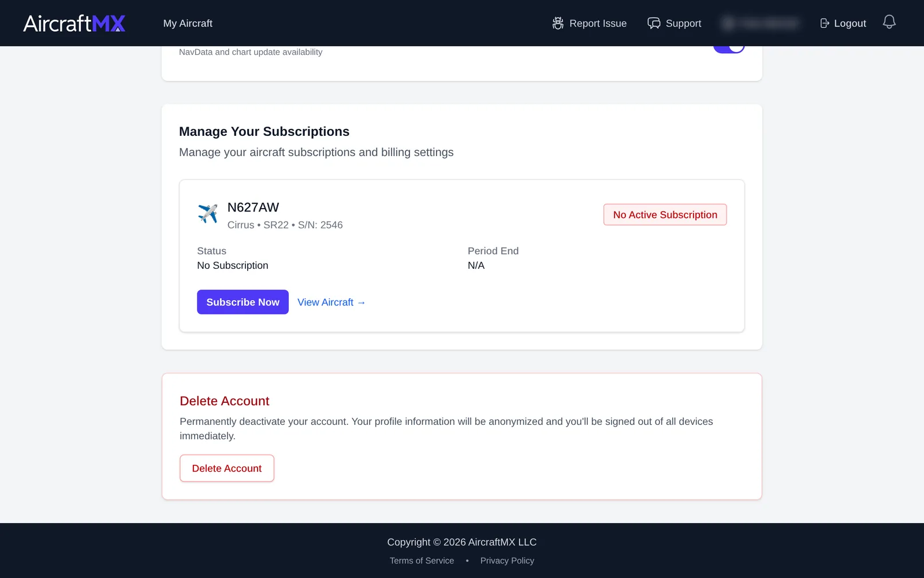Open the Privacy Policy link
The image size is (924, 578).
[x=507, y=561]
